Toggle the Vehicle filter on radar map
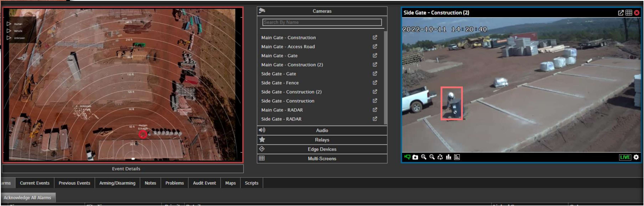Screen dimensions: 644x206 pos(9,31)
